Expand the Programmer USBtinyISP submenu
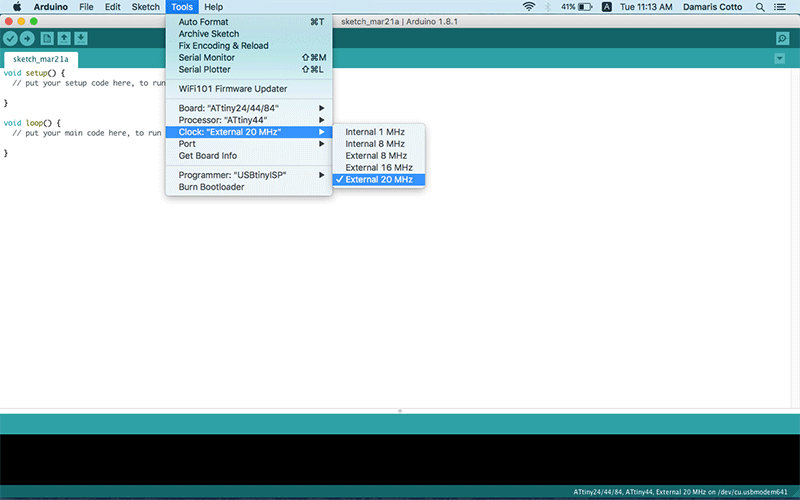The height and width of the screenshot is (500, 800). [249, 175]
